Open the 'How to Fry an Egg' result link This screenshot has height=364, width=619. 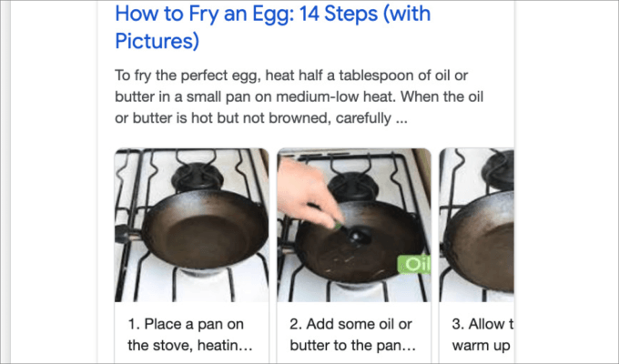coord(272,27)
